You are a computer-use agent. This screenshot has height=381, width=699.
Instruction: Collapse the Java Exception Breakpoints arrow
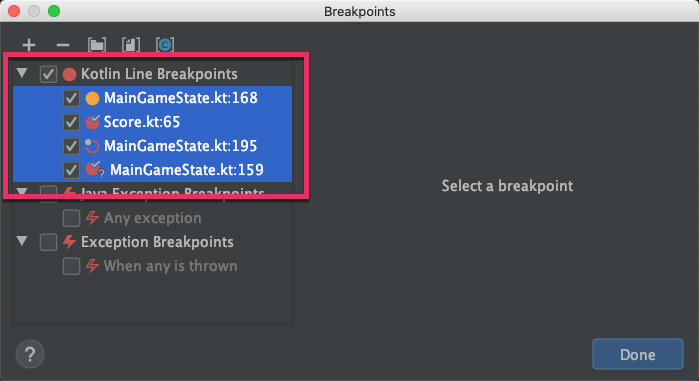coord(22,192)
